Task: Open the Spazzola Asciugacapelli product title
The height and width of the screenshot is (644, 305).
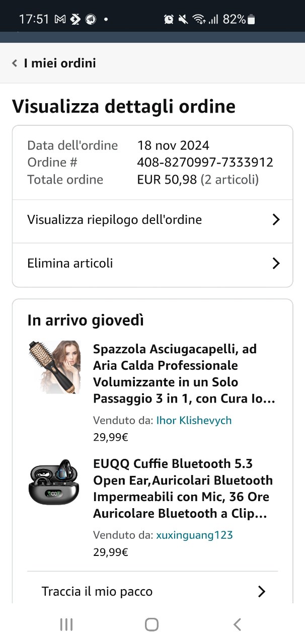Action: 184,374
